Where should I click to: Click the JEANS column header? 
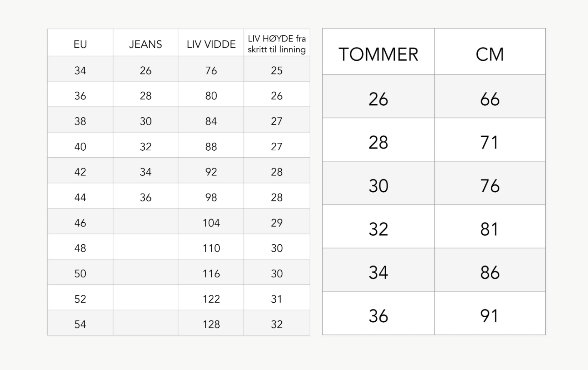[x=146, y=43]
